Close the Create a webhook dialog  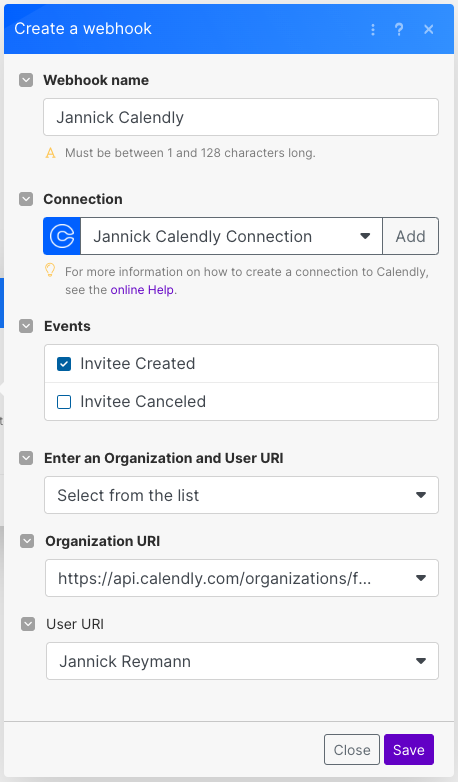[x=429, y=29]
